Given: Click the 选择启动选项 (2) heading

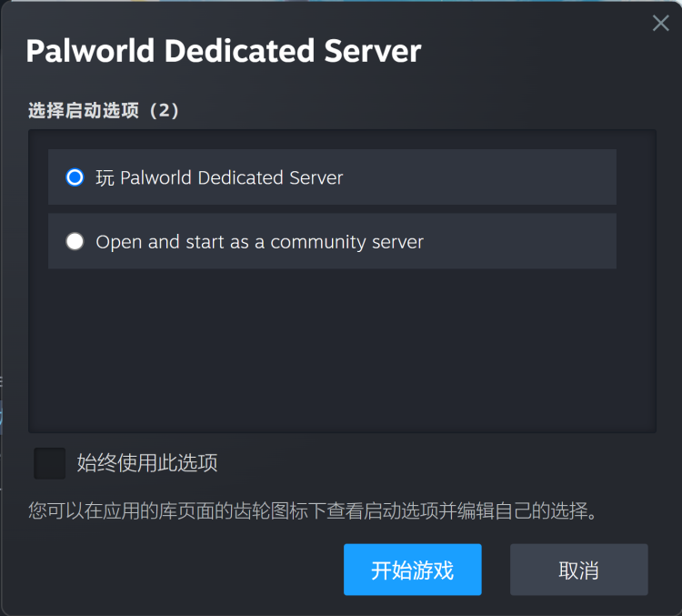Looking at the screenshot, I should 104,110.
